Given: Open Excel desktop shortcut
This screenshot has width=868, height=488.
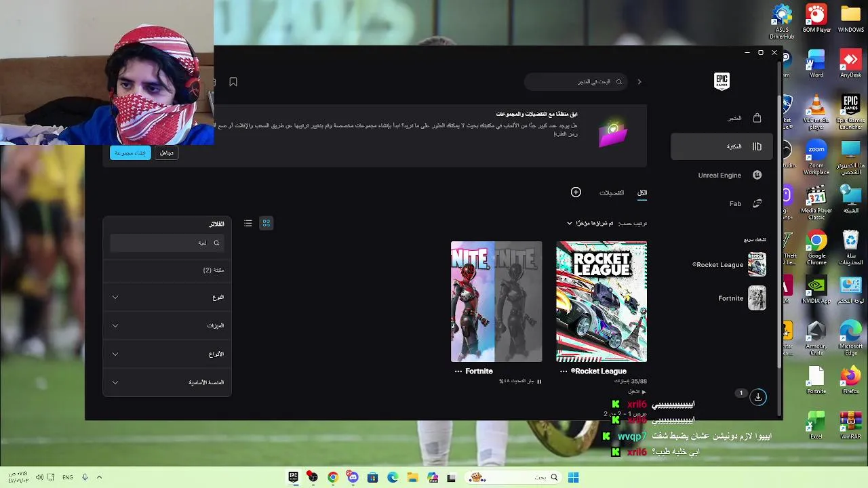Looking at the screenshot, I should tap(816, 425).
